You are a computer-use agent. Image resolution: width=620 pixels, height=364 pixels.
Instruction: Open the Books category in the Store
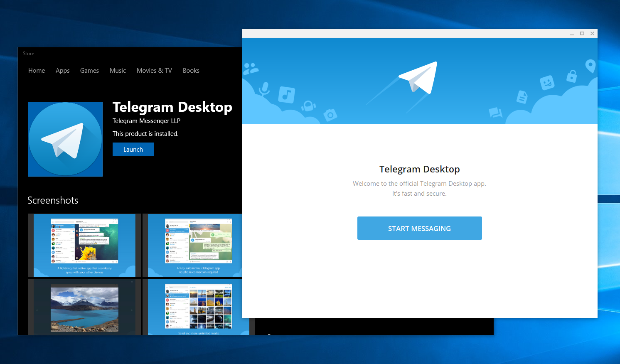click(x=191, y=70)
